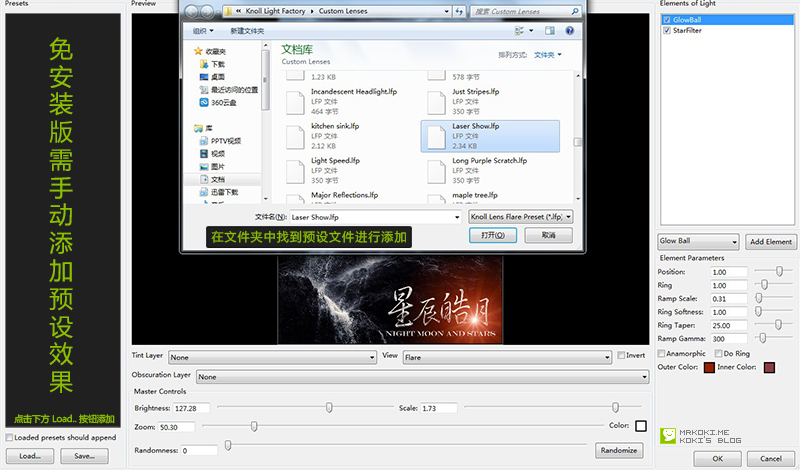The image size is (800, 470).
Task: Click the Save... presets button
Action: 84,456
